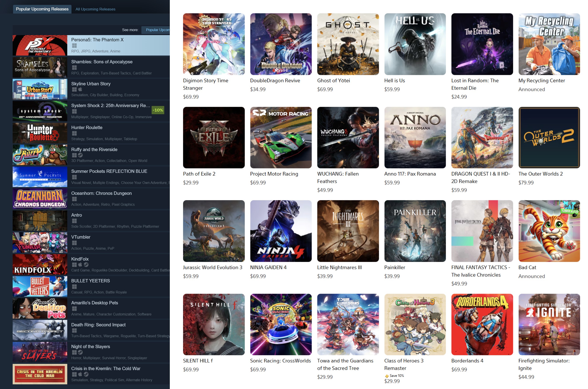
Task: Click macOS icon under Crisis in the Kremlin
Action: (80, 374)
